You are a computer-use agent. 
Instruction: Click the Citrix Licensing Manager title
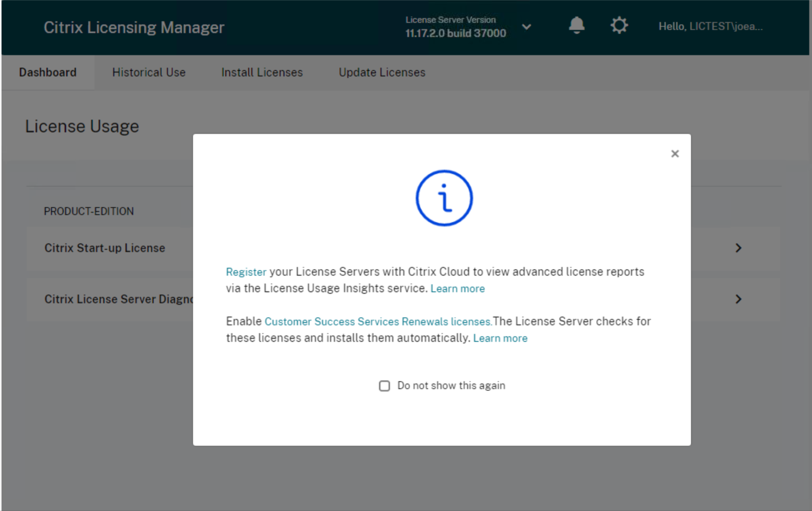click(x=134, y=27)
